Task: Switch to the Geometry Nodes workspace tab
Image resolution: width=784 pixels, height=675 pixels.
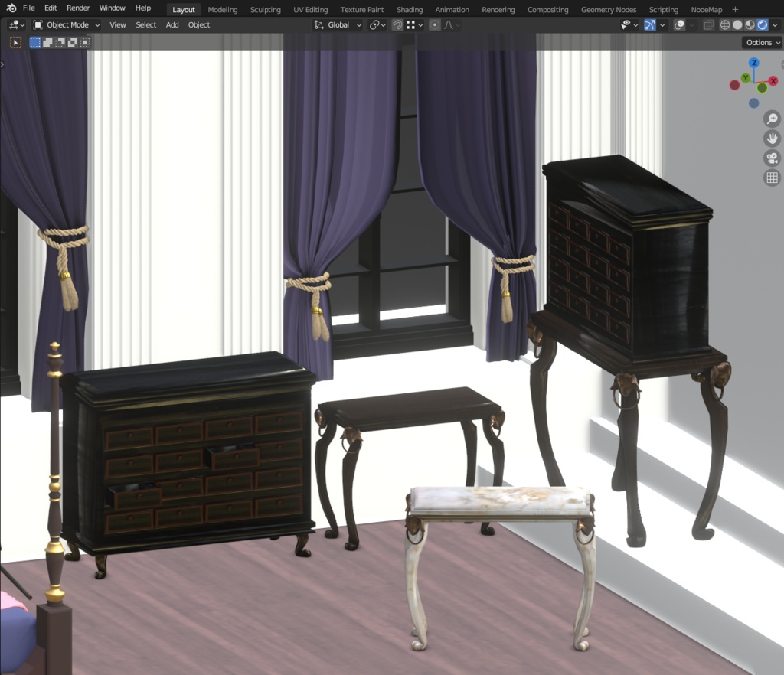Action: [x=609, y=9]
